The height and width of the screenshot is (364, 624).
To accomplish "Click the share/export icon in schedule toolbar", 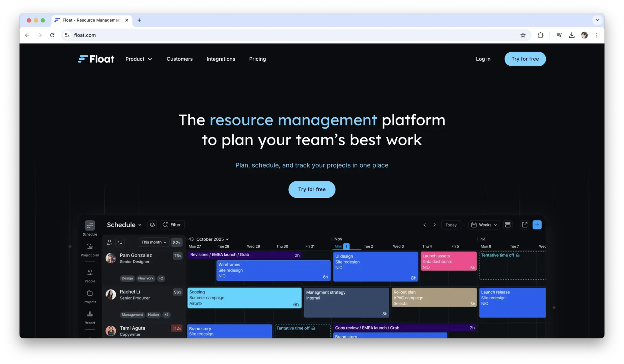I will [524, 225].
